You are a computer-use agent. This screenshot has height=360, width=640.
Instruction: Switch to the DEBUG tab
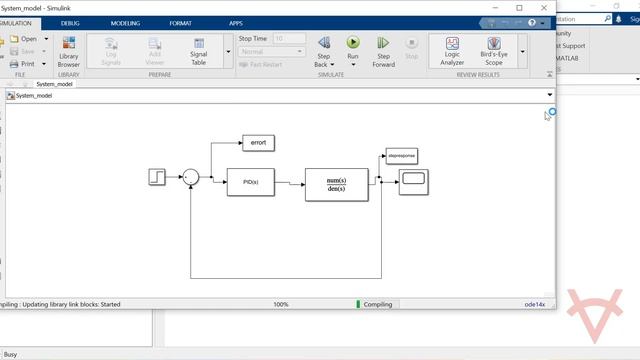(70, 23)
